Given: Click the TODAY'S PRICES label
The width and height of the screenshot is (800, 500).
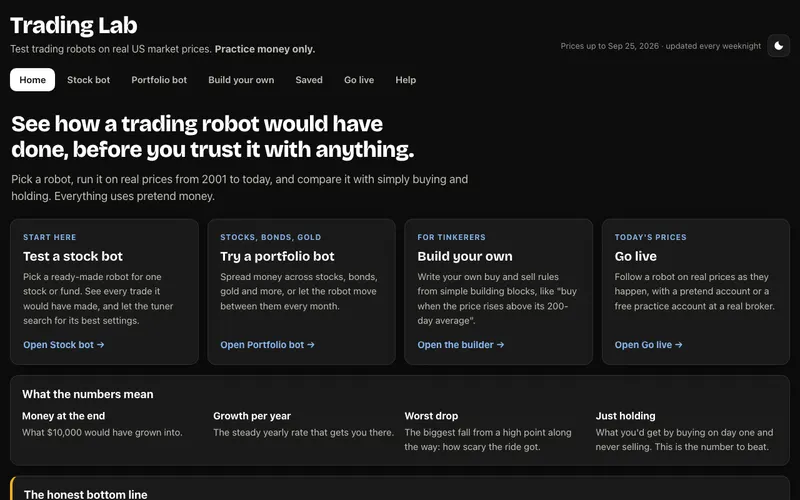Looking at the screenshot, I should pyautogui.click(x=651, y=237).
